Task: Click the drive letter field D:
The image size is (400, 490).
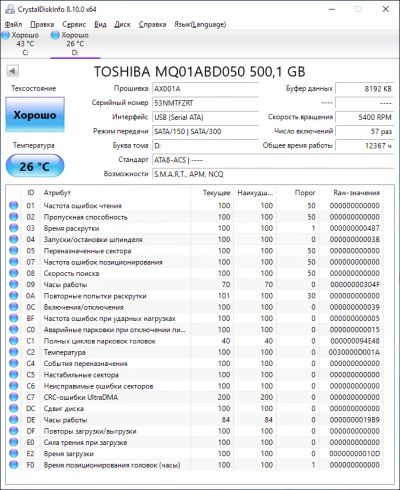Action: [205, 146]
